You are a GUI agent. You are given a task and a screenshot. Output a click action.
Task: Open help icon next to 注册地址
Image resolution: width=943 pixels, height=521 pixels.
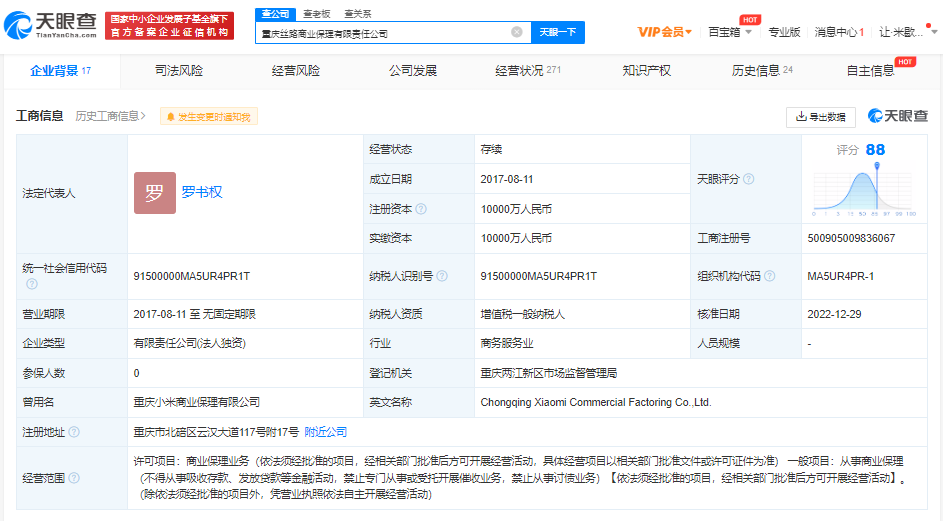74,431
